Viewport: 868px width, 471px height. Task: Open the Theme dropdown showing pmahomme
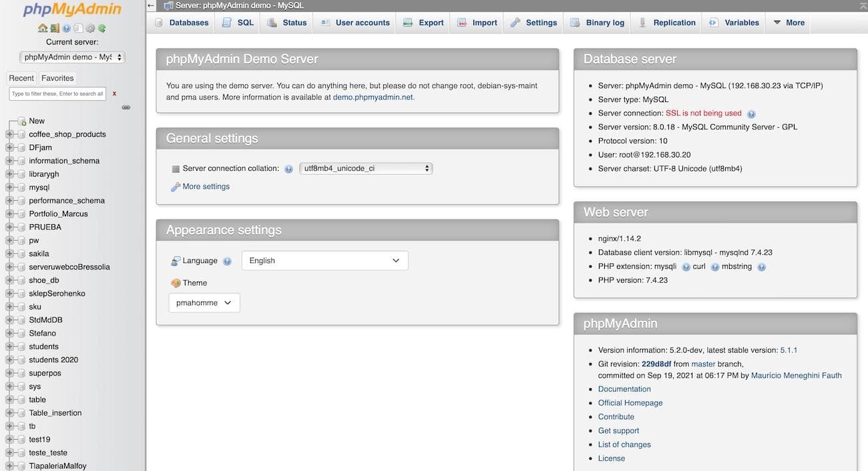pyautogui.click(x=203, y=302)
